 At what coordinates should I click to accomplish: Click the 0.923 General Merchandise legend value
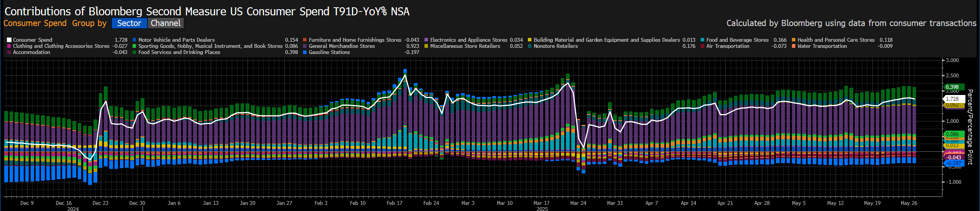[x=413, y=46]
